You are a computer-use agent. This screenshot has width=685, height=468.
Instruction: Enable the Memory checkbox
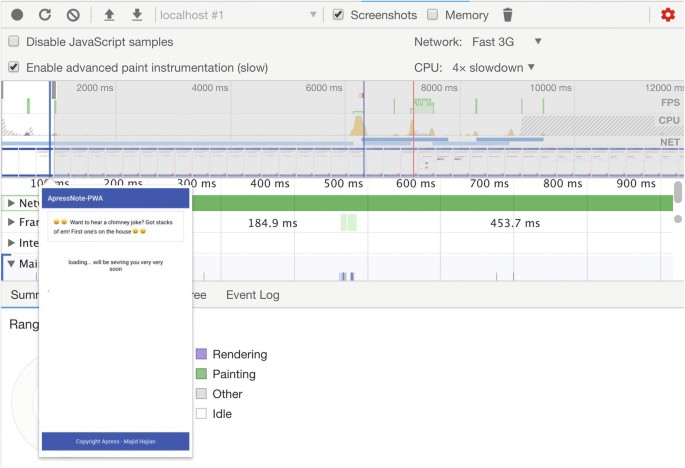coord(432,14)
